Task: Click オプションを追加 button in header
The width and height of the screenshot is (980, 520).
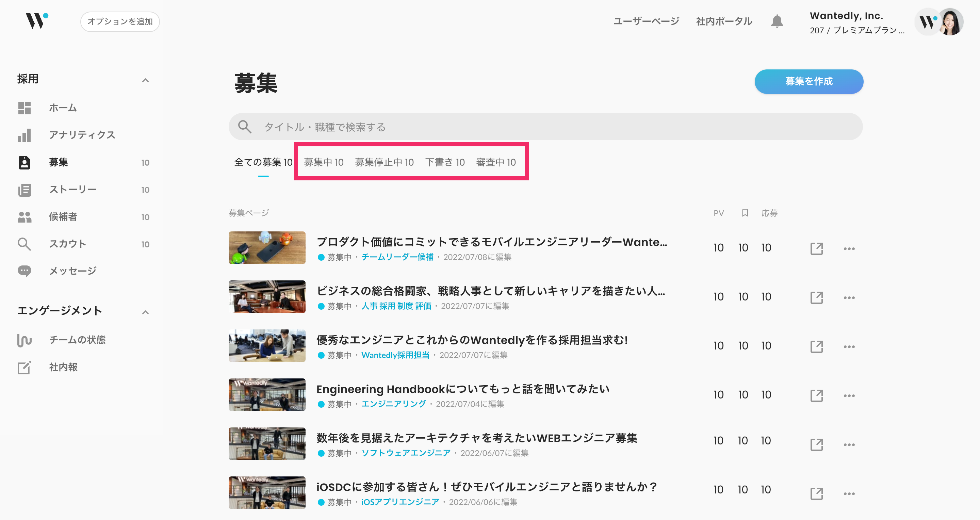Action: click(120, 22)
